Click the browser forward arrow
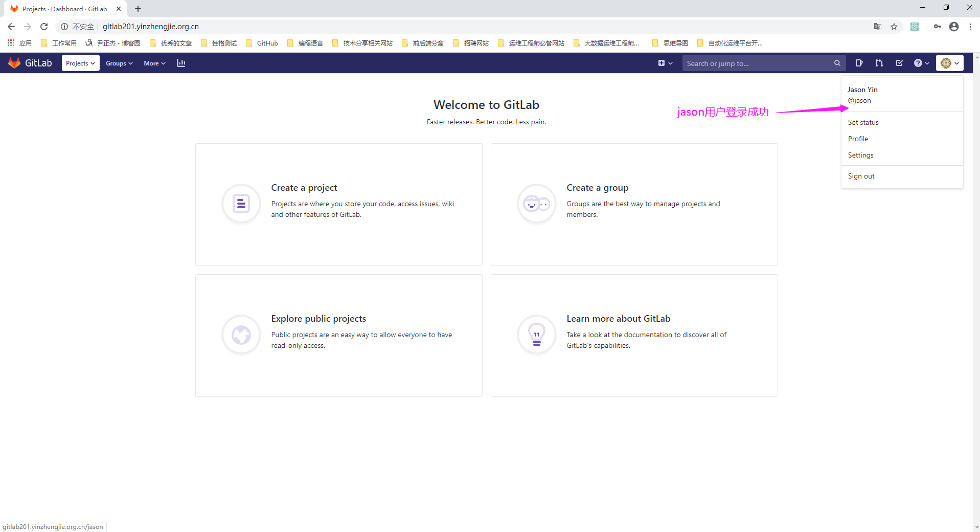The image size is (980, 532). click(x=28, y=27)
